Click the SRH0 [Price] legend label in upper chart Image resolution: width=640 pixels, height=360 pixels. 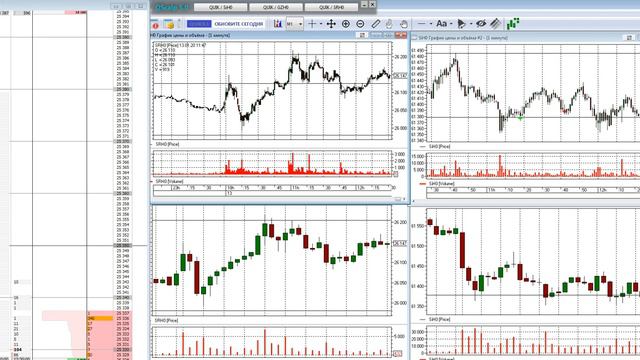[x=167, y=144]
